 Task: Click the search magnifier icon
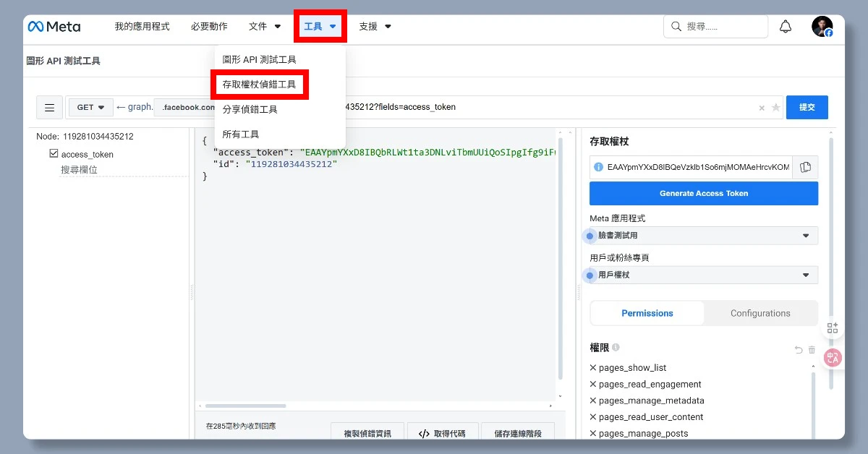click(676, 27)
